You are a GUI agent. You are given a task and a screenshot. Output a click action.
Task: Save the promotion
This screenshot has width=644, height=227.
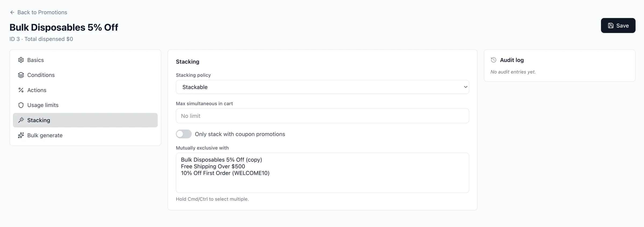618,26
